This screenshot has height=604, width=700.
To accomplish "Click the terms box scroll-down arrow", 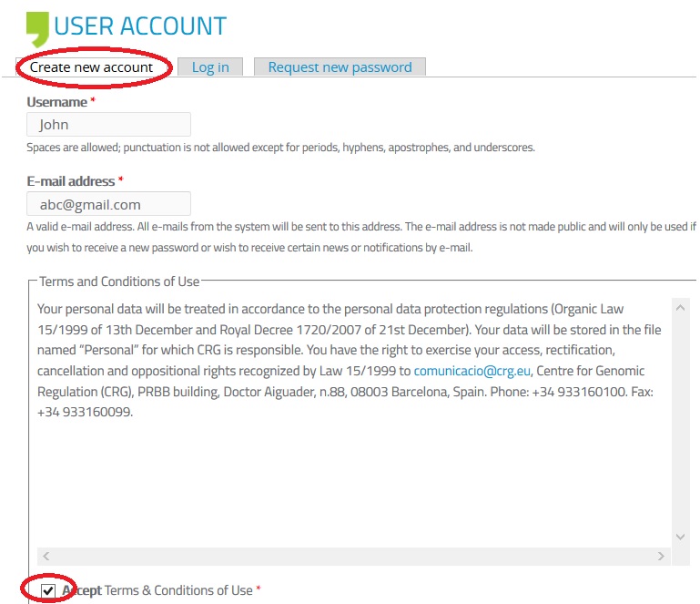I will pos(680,537).
